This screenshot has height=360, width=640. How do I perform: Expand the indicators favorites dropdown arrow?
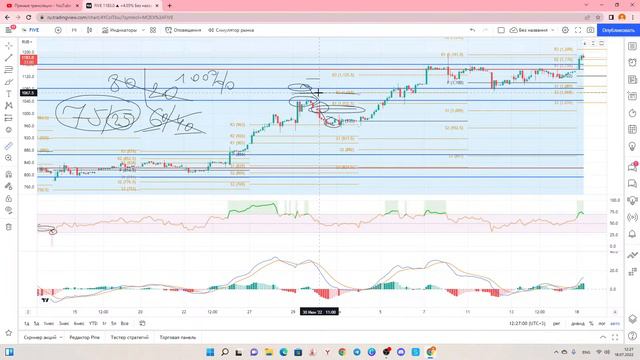(x=143, y=30)
